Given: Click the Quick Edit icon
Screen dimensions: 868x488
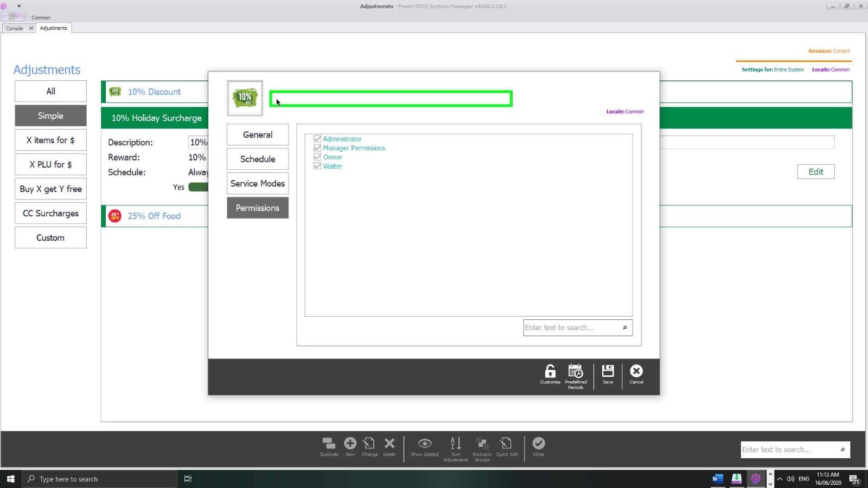Looking at the screenshot, I should 506,443.
